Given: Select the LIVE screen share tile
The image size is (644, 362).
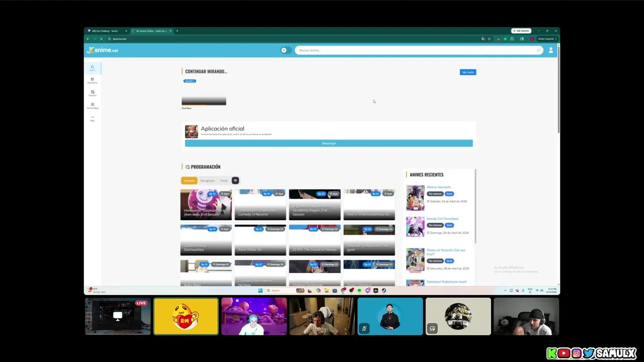Looking at the screenshot, I should click(117, 316).
